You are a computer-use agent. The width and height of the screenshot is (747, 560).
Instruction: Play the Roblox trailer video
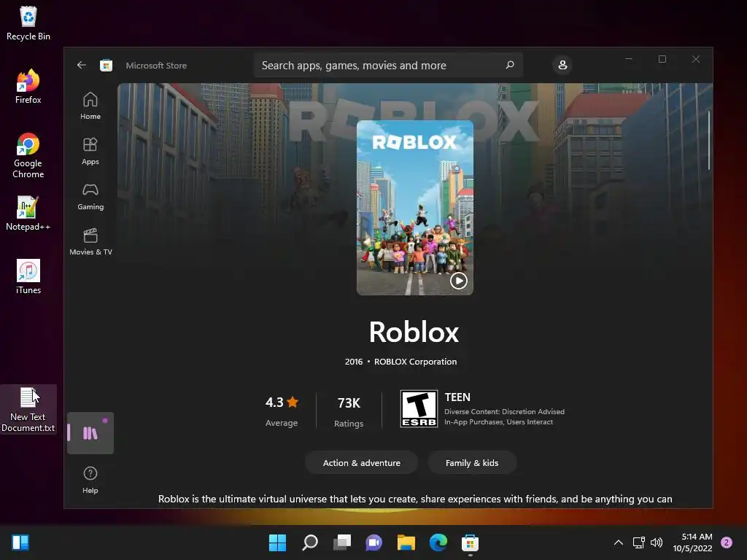pos(458,281)
